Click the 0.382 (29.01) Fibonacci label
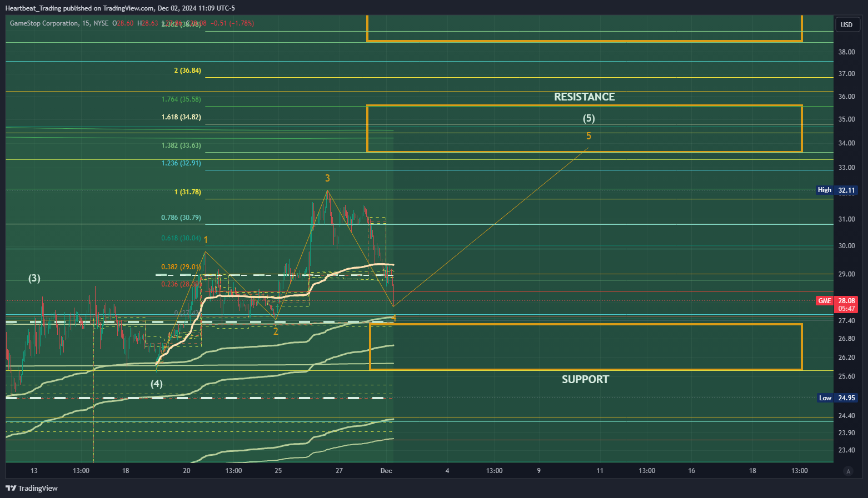Screen dimensions: 868x498 pos(181,267)
